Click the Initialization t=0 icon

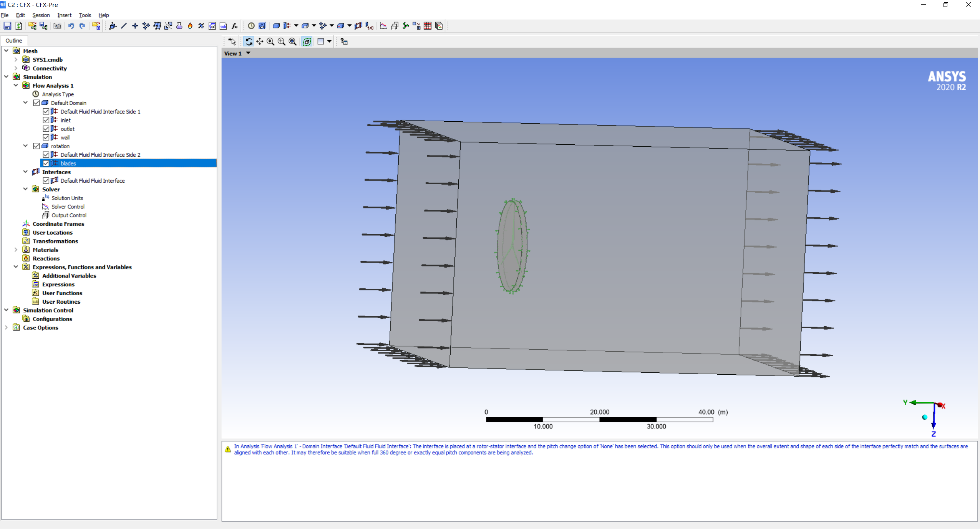369,26
